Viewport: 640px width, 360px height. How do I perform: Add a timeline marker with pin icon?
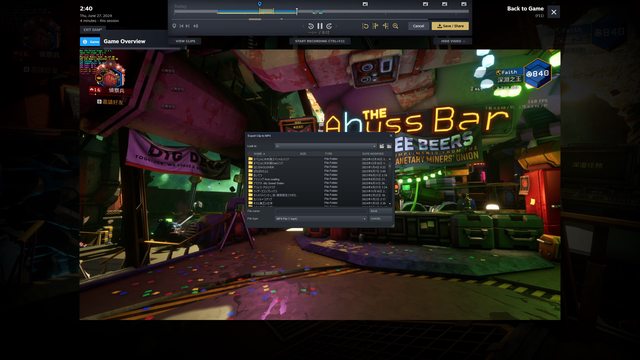pos(174,26)
